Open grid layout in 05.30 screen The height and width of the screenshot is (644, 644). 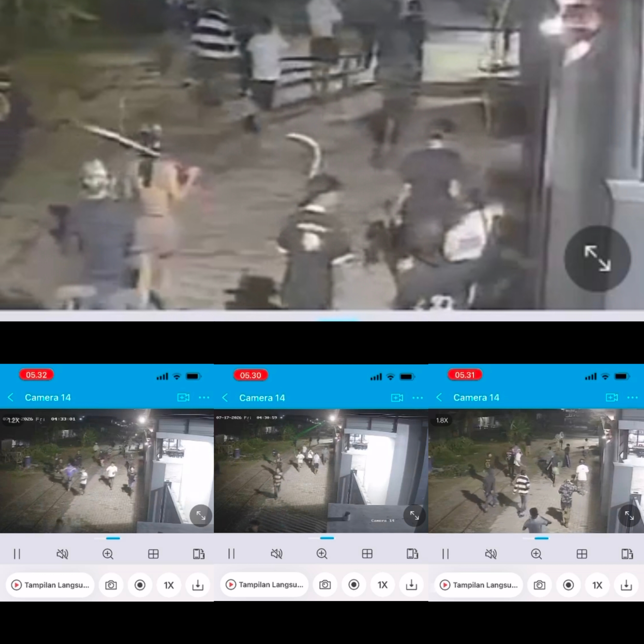[367, 554]
